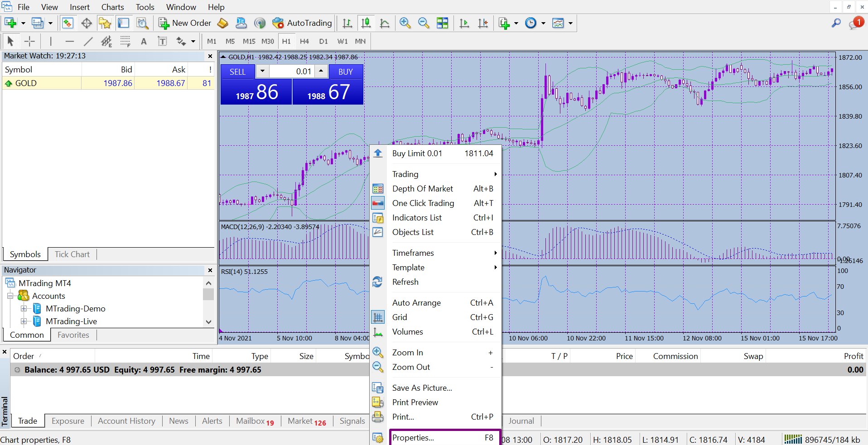Choose Indicators List in context menu
The height and width of the screenshot is (445, 868).
[436, 218]
